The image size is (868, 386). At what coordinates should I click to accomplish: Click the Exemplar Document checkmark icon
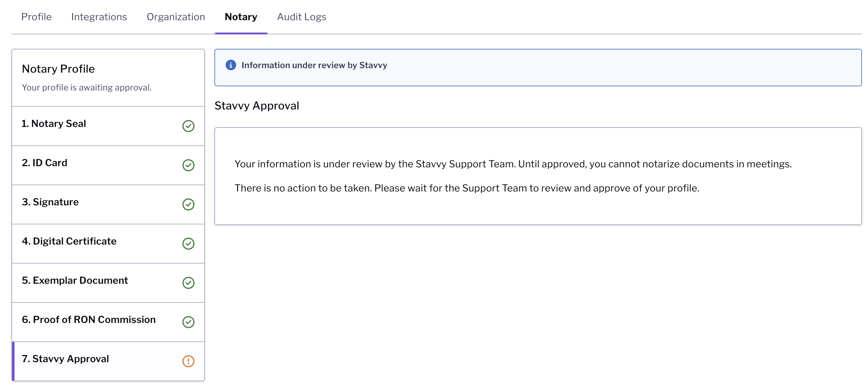pyautogui.click(x=188, y=283)
